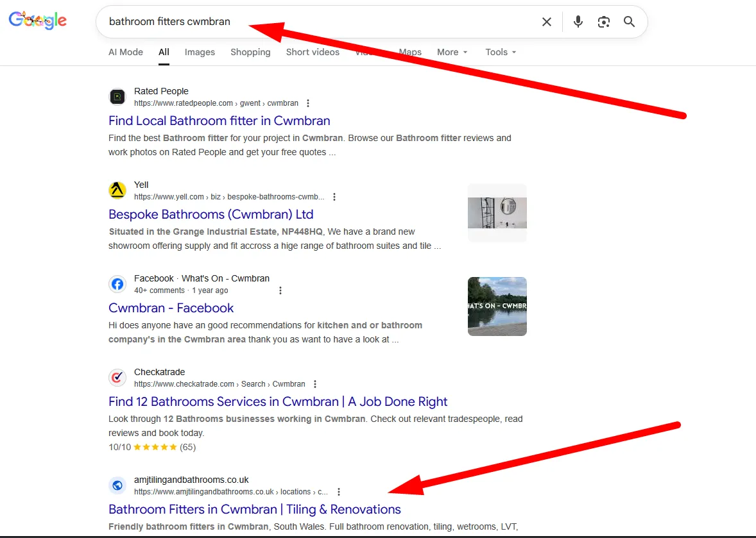Click the magnifying glass search icon

(x=629, y=22)
